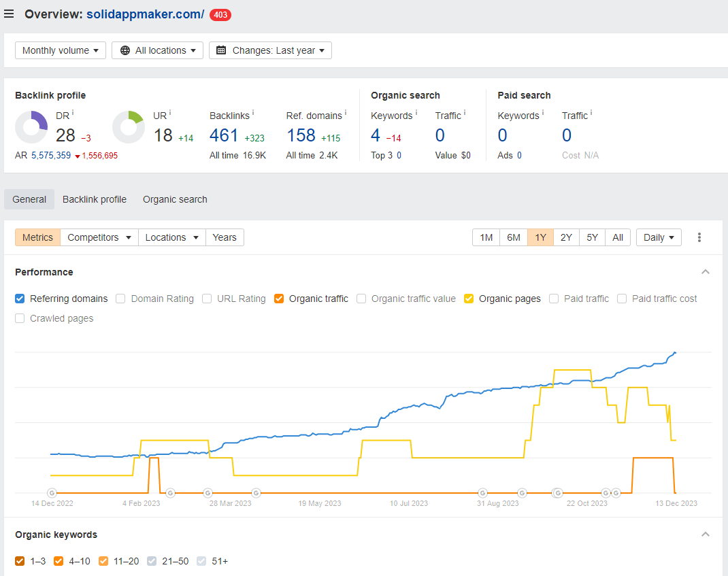Enable Paid traffic metric
728x576 pixels.
point(553,299)
